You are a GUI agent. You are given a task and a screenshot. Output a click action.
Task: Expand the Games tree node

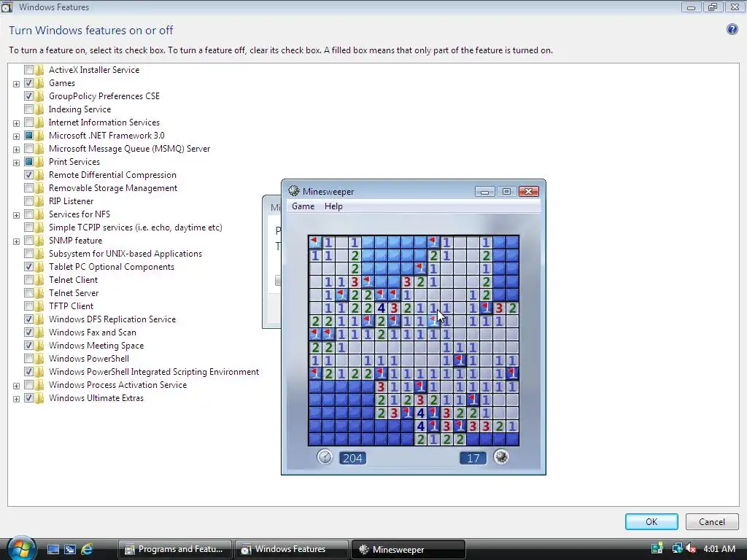coord(16,84)
